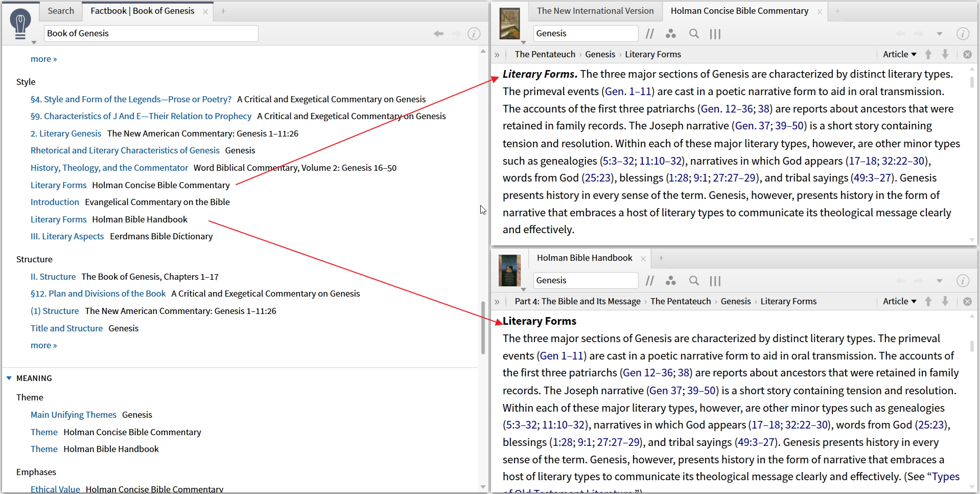Viewport: 980px width, 494px height.
Task: Click Pentateuch breadcrumb in Concise Commentary
Action: 545,54
